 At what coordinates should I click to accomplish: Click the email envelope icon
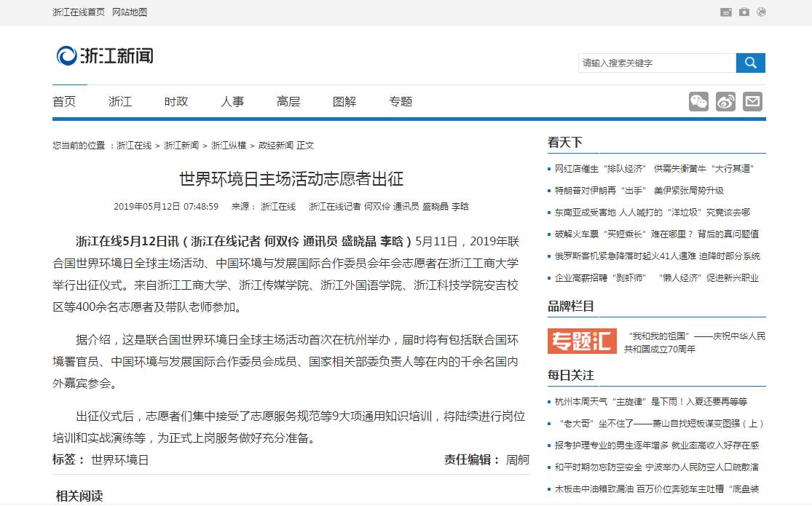click(x=752, y=101)
